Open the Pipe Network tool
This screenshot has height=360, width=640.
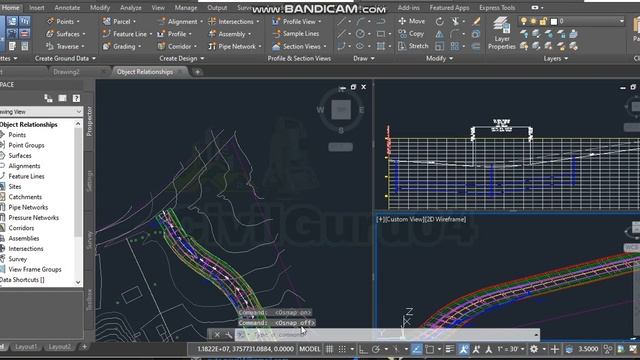click(234, 47)
